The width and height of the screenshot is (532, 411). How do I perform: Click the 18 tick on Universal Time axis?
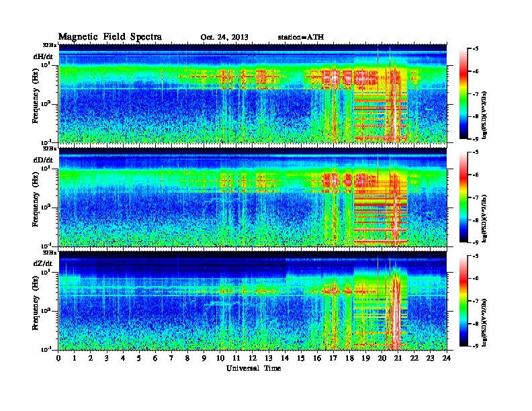349,358
